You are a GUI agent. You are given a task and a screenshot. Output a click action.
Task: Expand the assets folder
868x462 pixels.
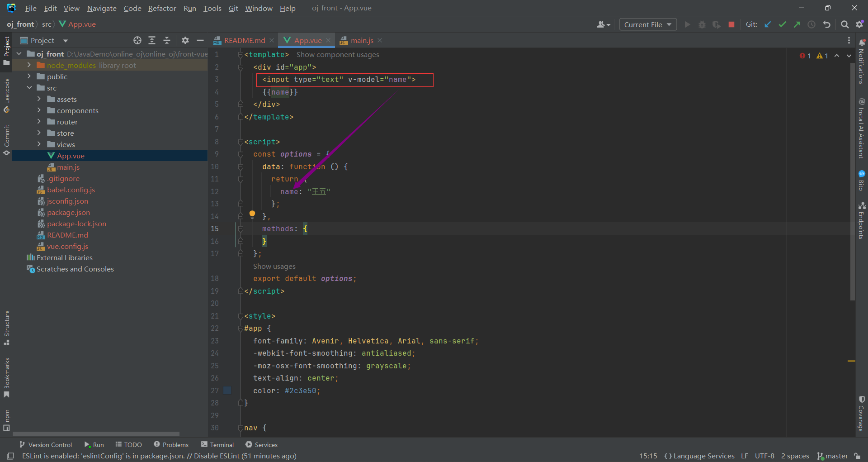(39, 99)
